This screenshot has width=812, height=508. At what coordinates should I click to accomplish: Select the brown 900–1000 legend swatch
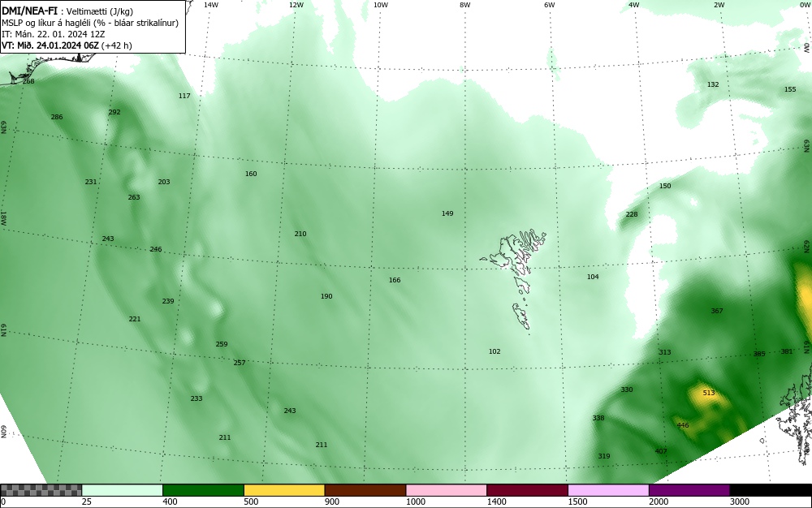click(365, 490)
